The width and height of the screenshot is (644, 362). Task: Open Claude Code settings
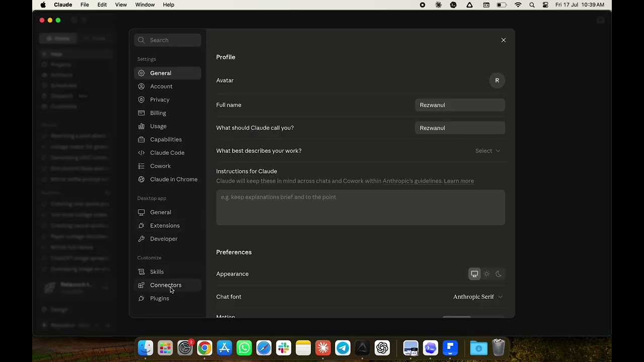(x=168, y=153)
